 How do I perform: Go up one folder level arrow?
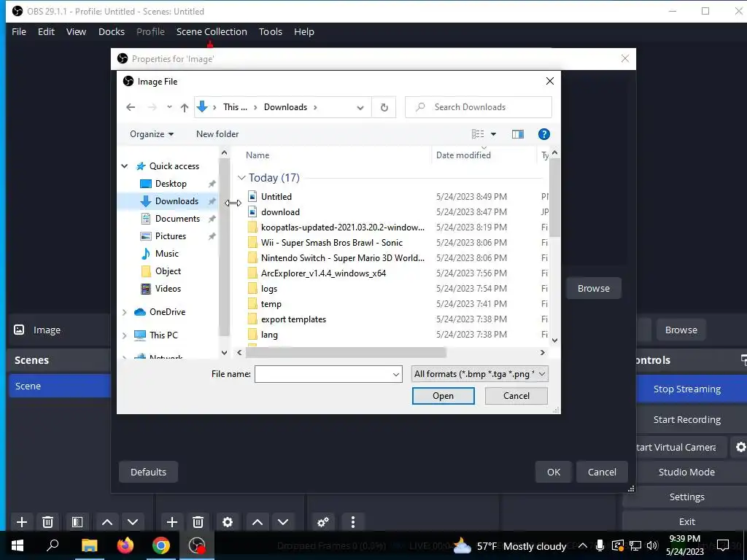click(185, 108)
